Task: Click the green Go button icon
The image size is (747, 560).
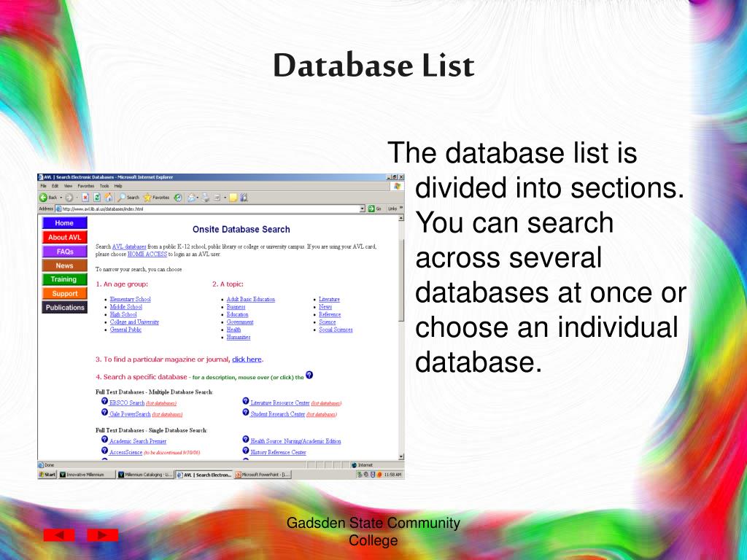Action: pos(371,209)
